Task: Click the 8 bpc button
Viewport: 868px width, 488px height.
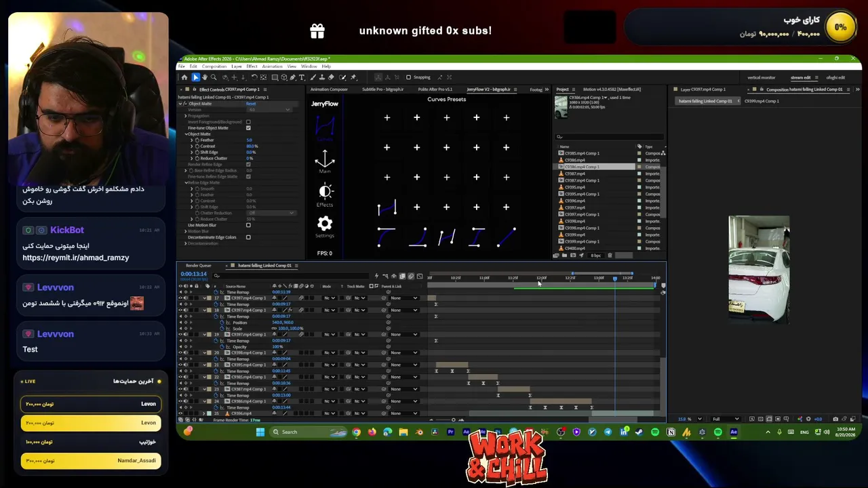Action: tap(596, 256)
